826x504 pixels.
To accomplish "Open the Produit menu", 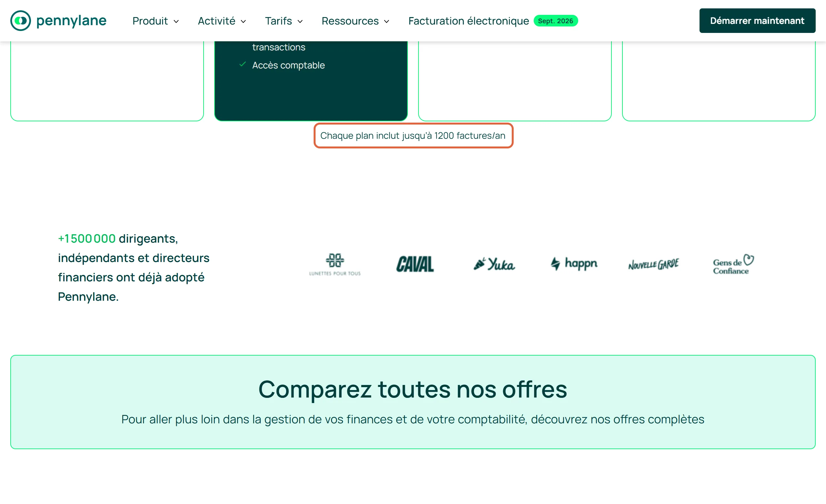I will pos(150,21).
